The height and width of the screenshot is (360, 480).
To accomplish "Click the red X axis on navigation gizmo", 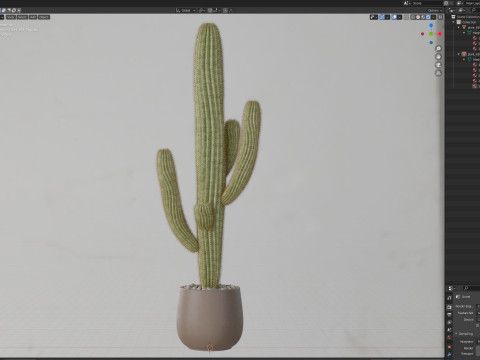I will click(x=440, y=34).
